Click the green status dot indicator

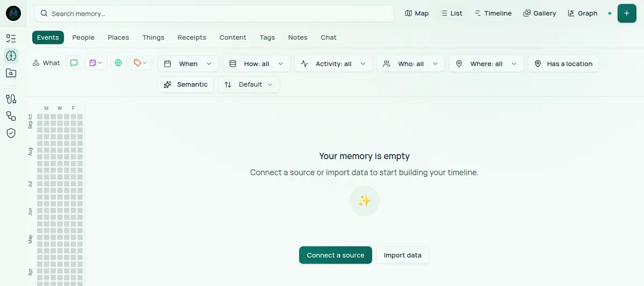(x=610, y=13)
